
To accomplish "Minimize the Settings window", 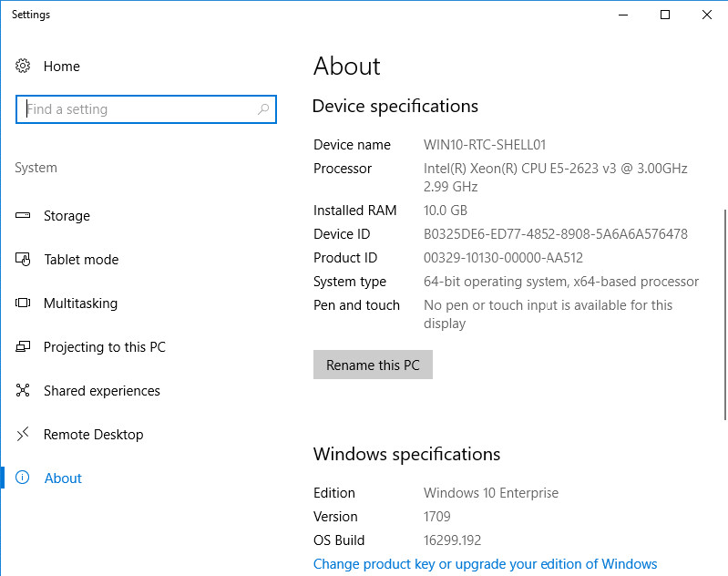I will (623, 15).
